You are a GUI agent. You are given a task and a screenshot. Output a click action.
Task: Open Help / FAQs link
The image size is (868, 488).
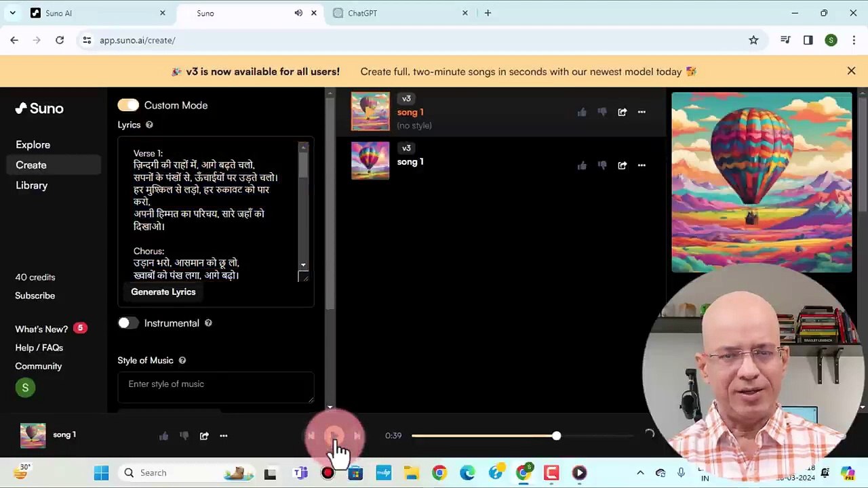pos(39,348)
